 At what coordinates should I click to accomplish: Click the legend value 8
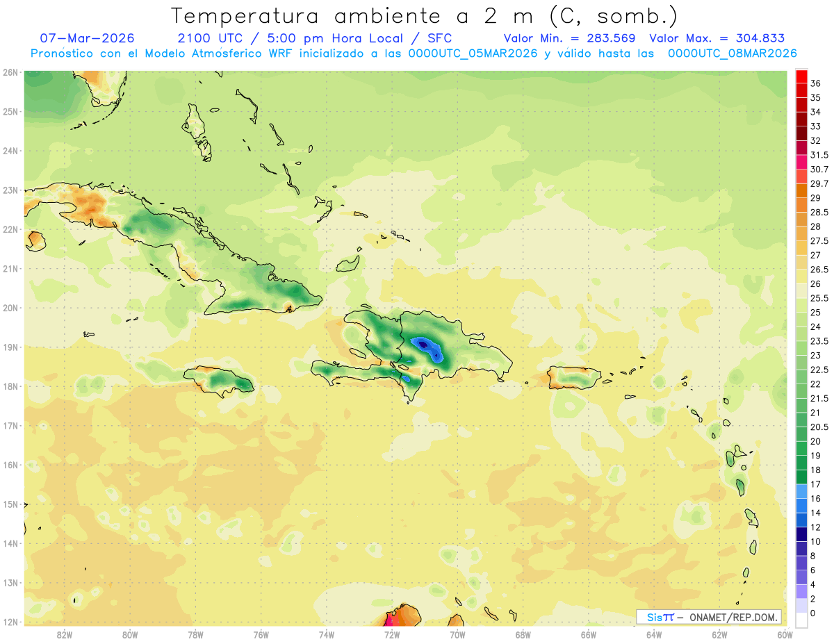tap(814, 556)
